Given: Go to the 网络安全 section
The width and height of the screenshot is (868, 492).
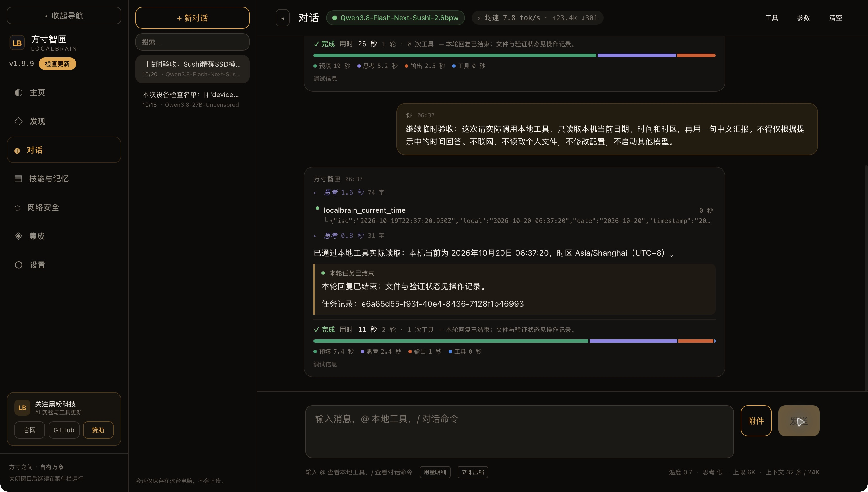Looking at the screenshot, I should (64, 208).
